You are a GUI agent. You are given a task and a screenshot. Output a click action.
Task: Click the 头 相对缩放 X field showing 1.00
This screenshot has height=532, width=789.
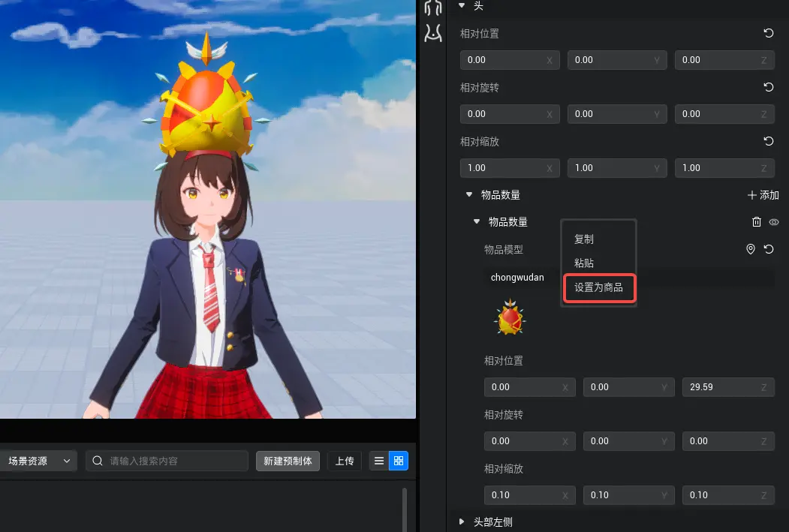point(510,167)
